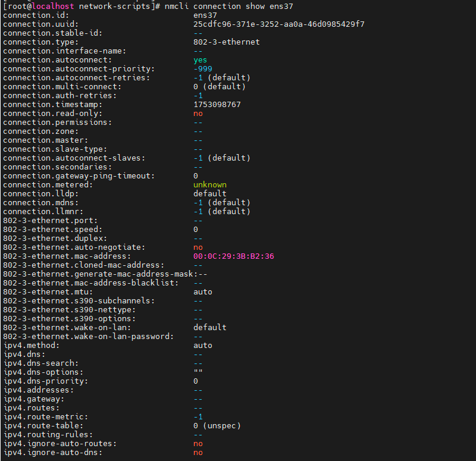Click the 'ipv4.addresses:' label
The height and width of the screenshot is (461, 476).
click(39, 390)
